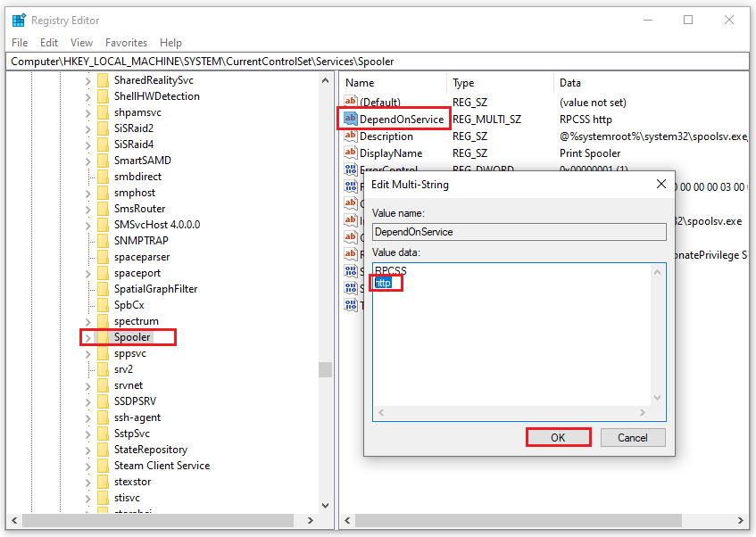The width and height of the screenshot is (756, 537).
Task: Select the srvnet key in the tree
Action: pyautogui.click(x=129, y=385)
